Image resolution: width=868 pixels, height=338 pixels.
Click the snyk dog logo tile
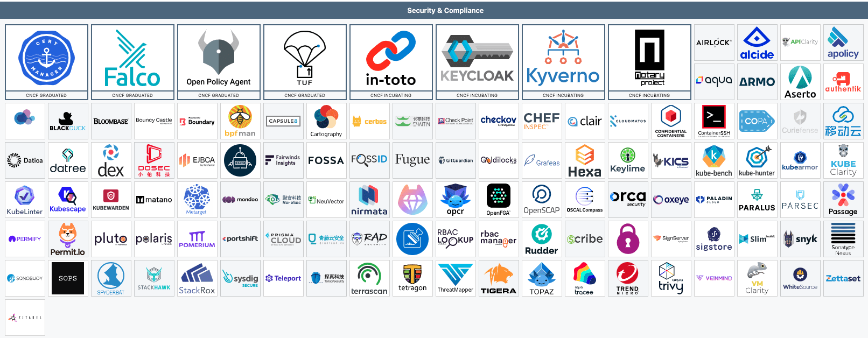coord(800,239)
